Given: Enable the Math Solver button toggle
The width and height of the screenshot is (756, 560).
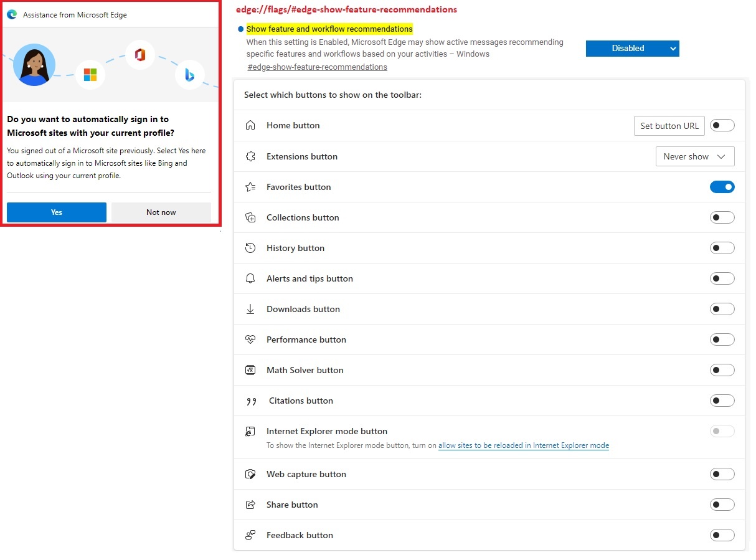Looking at the screenshot, I should point(722,370).
